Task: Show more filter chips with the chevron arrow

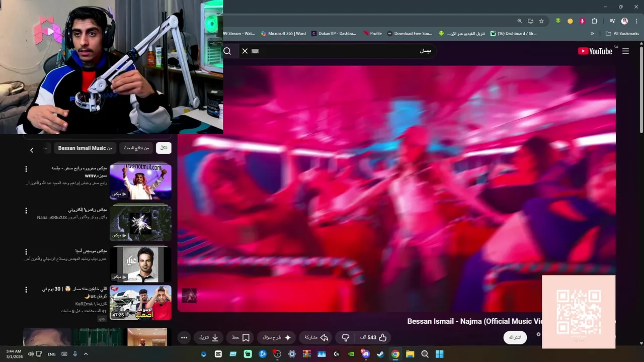Action: [32, 150]
